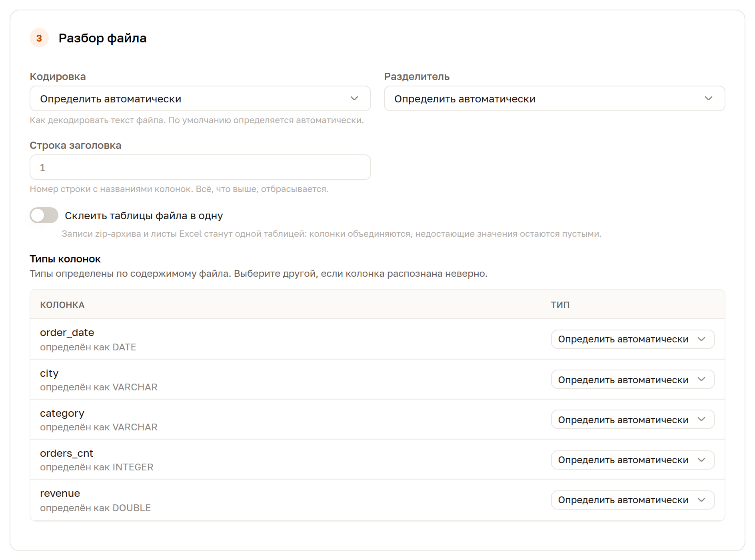Open type dropdown for category column

pos(633,419)
